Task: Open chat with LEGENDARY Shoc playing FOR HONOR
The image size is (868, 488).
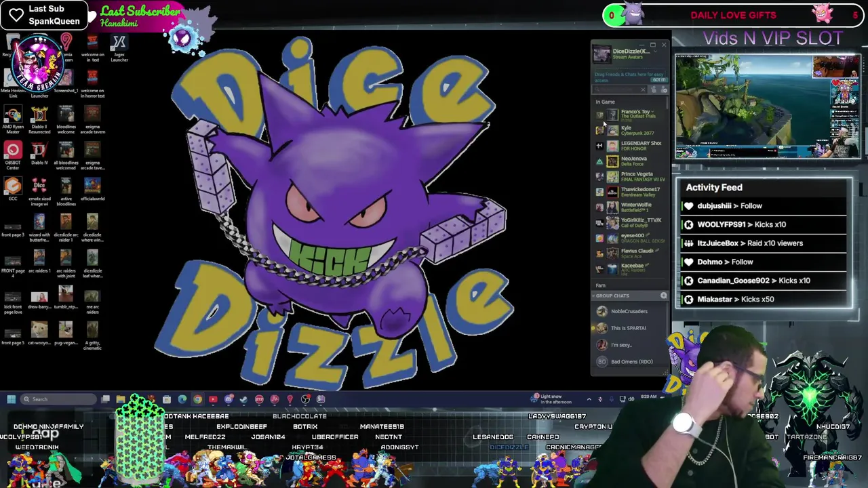Action: (631, 146)
